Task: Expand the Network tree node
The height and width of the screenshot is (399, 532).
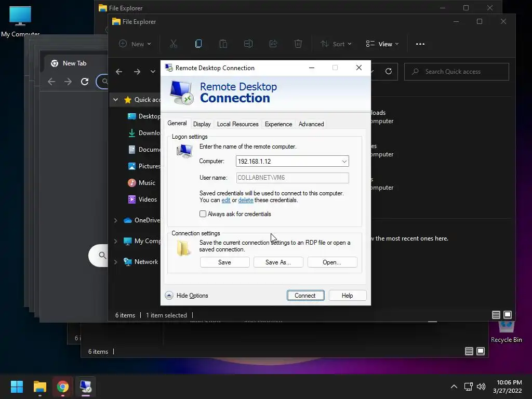Action: pos(116,262)
